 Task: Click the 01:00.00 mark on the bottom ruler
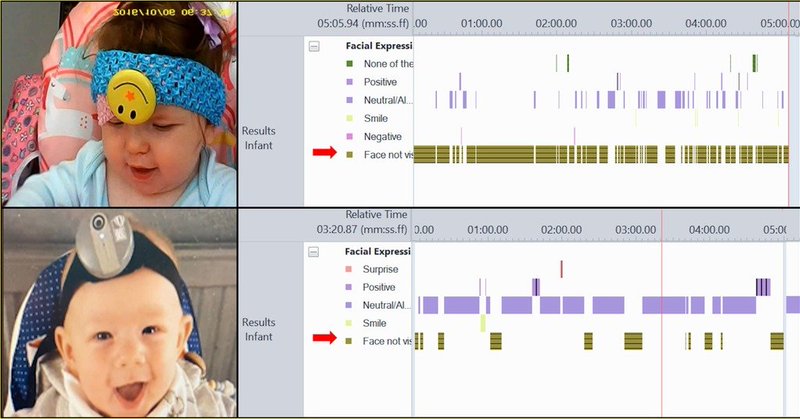click(x=488, y=230)
